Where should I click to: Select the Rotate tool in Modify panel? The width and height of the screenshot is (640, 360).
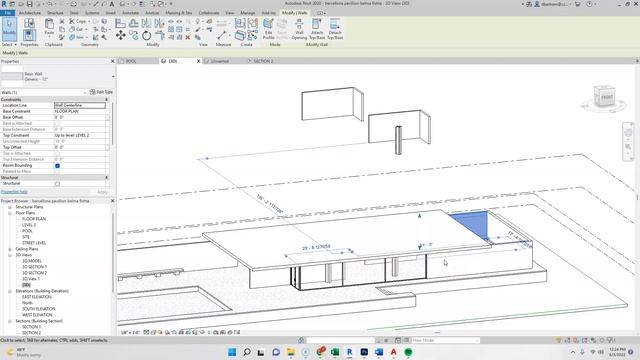(147, 36)
